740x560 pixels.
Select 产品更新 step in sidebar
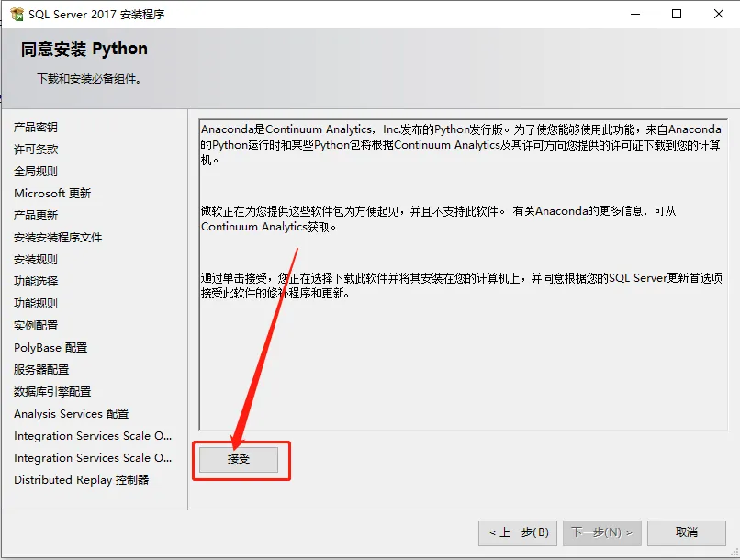pyautogui.click(x=36, y=216)
